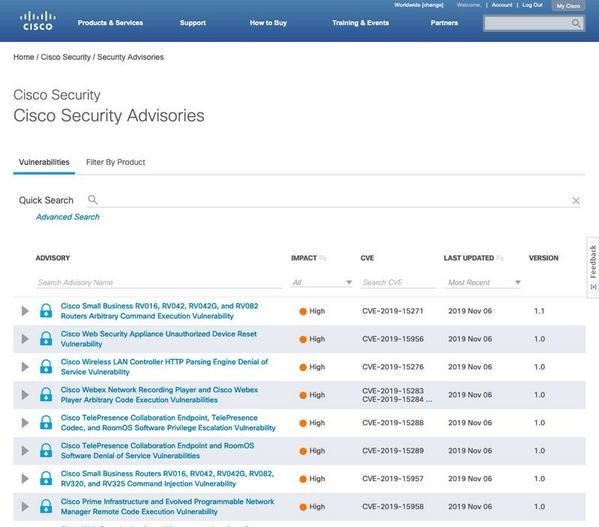Click the Cisco logo
This screenshot has width=599, height=527.
point(37,21)
